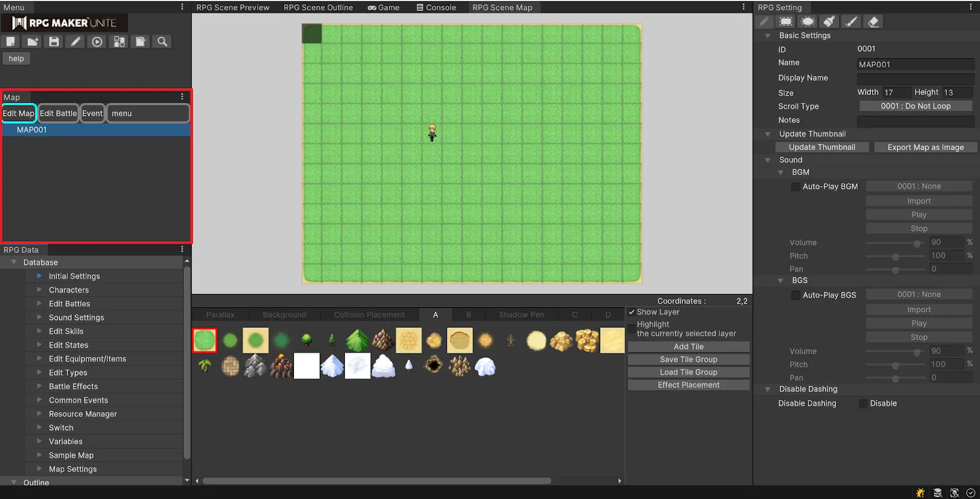The height and width of the screenshot is (499, 980).
Task: Pick the volcano mountain tile
Action: pyautogui.click(x=281, y=366)
